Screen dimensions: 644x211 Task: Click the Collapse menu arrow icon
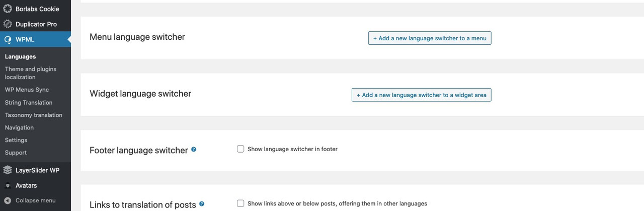[x=8, y=200]
